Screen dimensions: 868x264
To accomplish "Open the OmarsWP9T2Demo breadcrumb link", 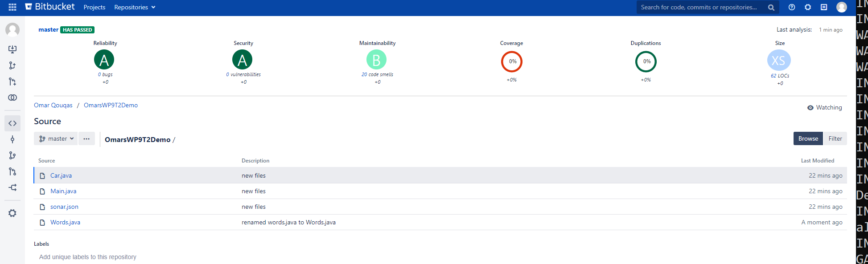I will coord(111,105).
